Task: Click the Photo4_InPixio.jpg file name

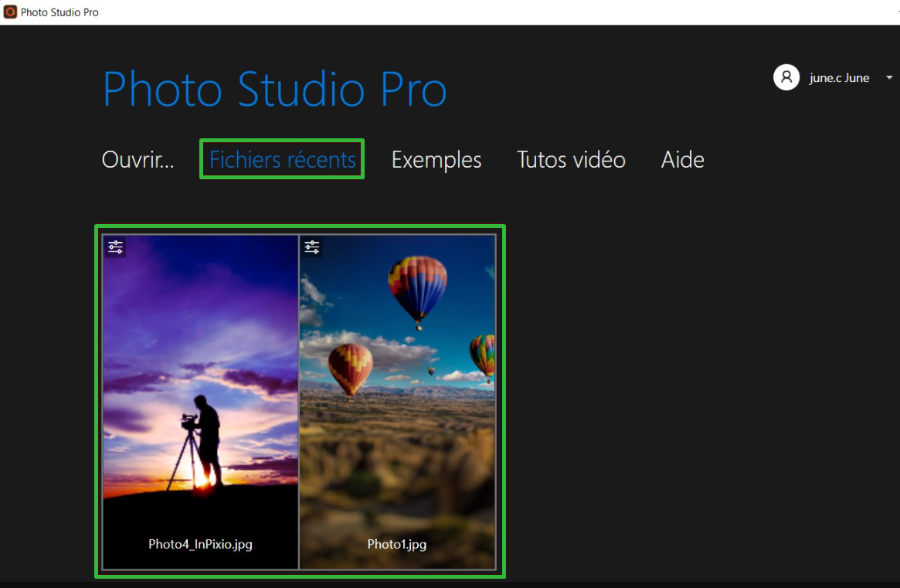Action: (x=200, y=545)
